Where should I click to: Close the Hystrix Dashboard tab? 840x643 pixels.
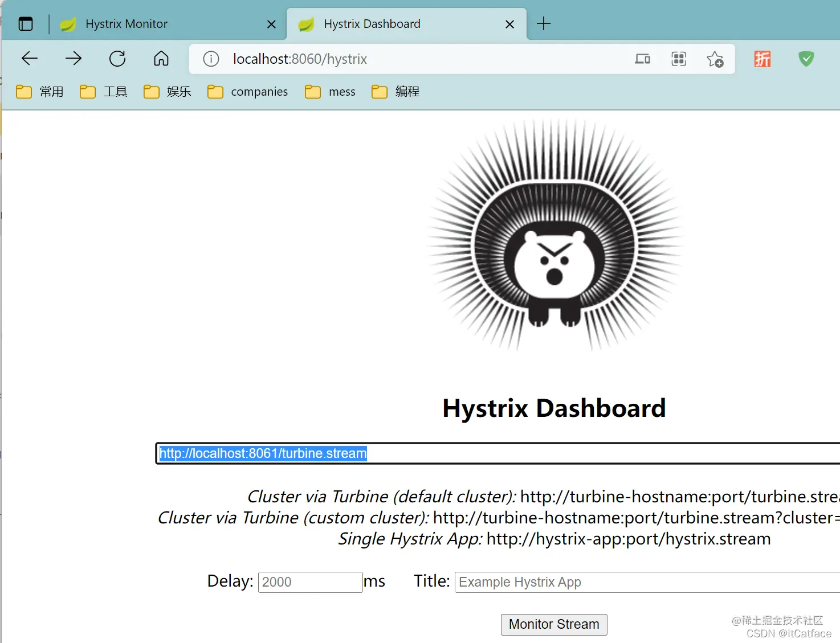coord(509,24)
